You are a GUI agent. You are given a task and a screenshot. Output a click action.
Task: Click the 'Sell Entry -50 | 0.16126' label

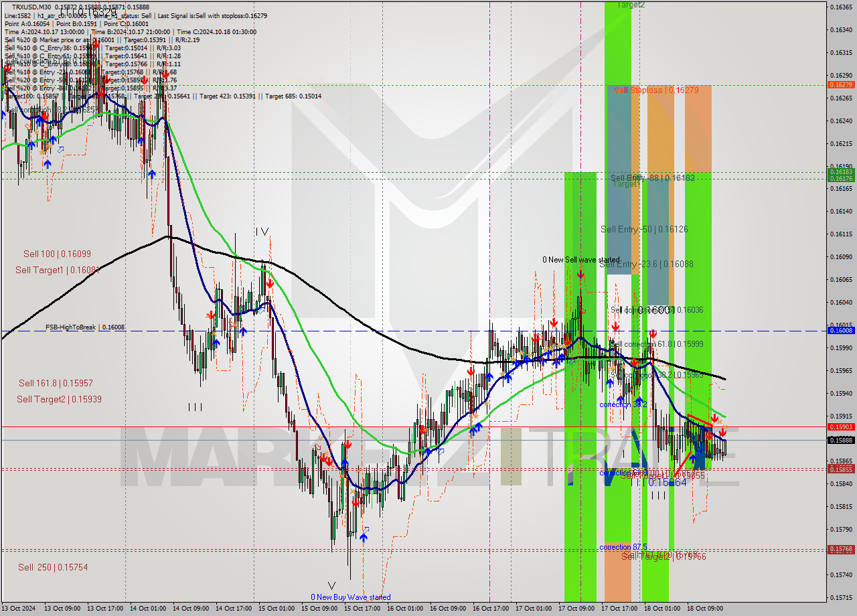(644, 229)
